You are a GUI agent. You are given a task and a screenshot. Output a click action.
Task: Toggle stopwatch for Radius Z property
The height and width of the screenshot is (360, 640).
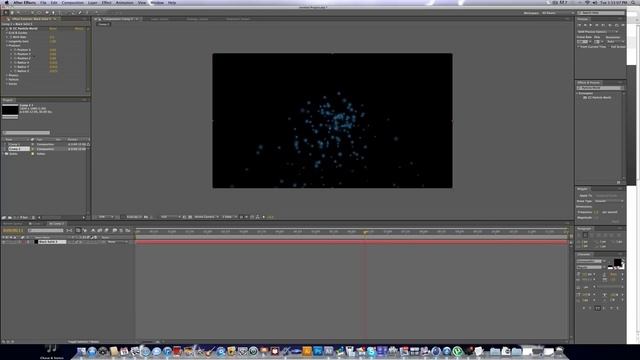click(15, 71)
